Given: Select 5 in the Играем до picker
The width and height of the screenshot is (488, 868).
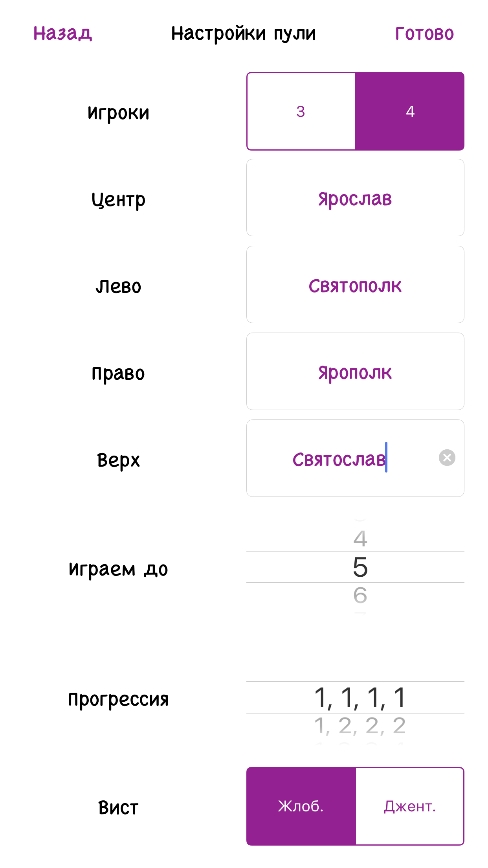Looking at the screenshot, I should click(x=359, y=568).
